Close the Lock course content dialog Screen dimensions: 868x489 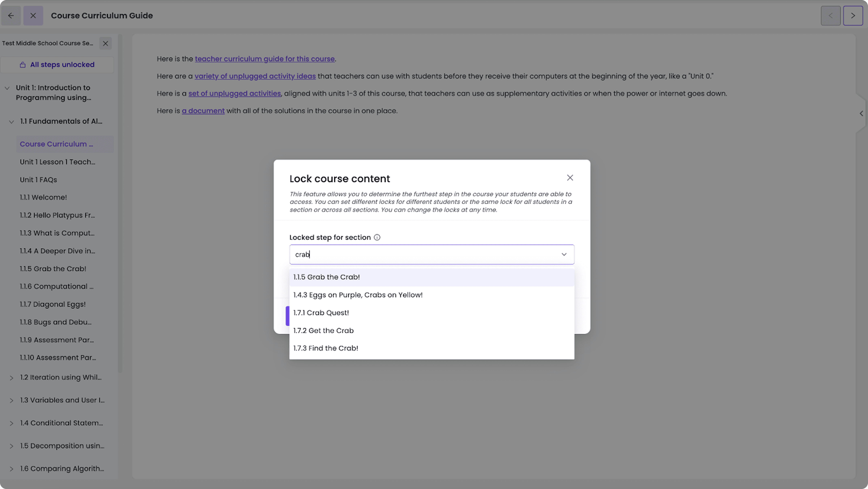(x=570, y=178)
